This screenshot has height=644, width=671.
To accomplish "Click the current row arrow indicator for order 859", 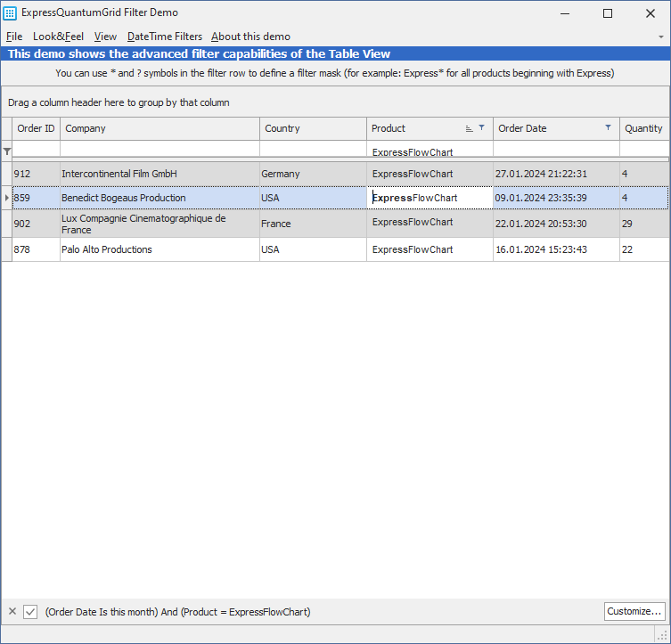I will [x=7, y=198].
